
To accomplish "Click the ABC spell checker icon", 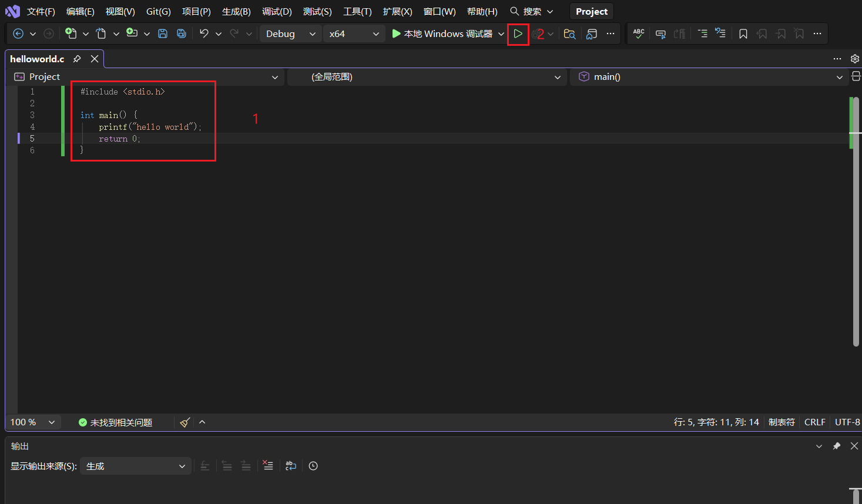I will click(639, 34).
